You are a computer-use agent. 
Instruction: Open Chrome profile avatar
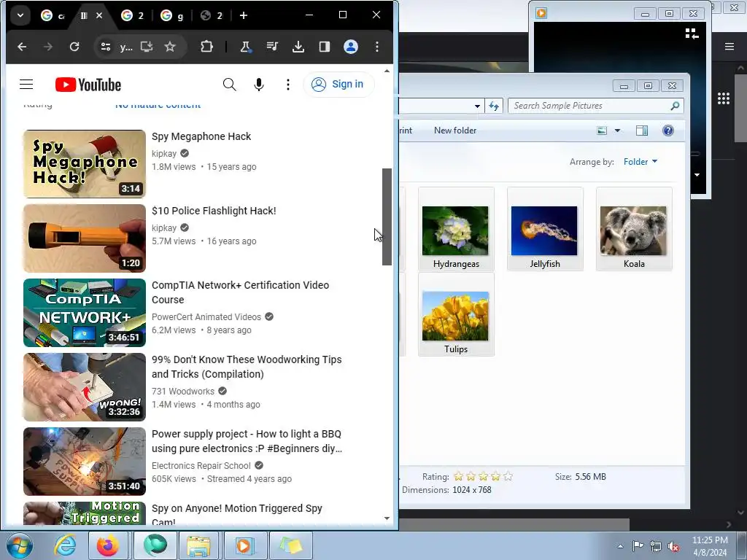coord(351,47)
